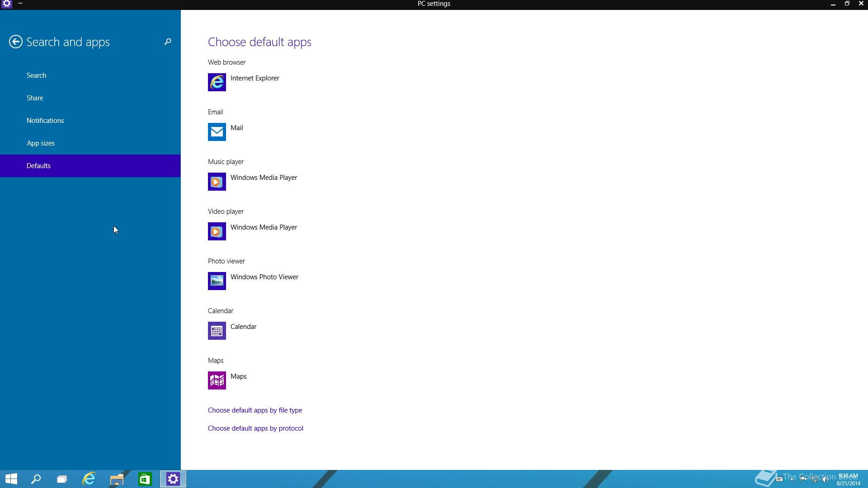Open Choose default apps by protocol
The height and width of the screenshot is (488, 868).
[255, 428]
